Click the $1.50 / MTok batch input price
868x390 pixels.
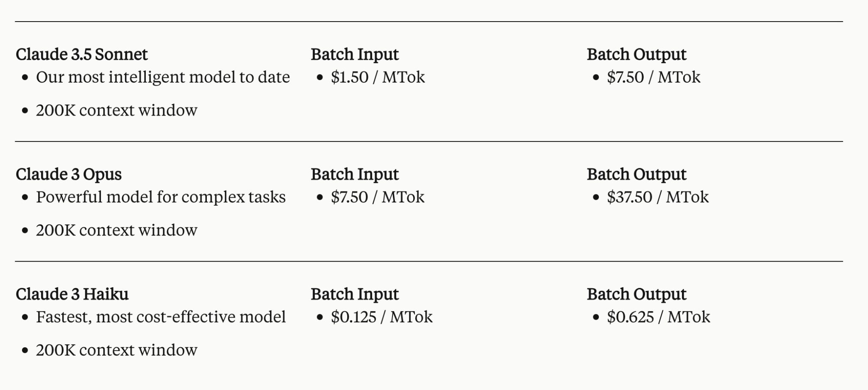pos(378,77)
